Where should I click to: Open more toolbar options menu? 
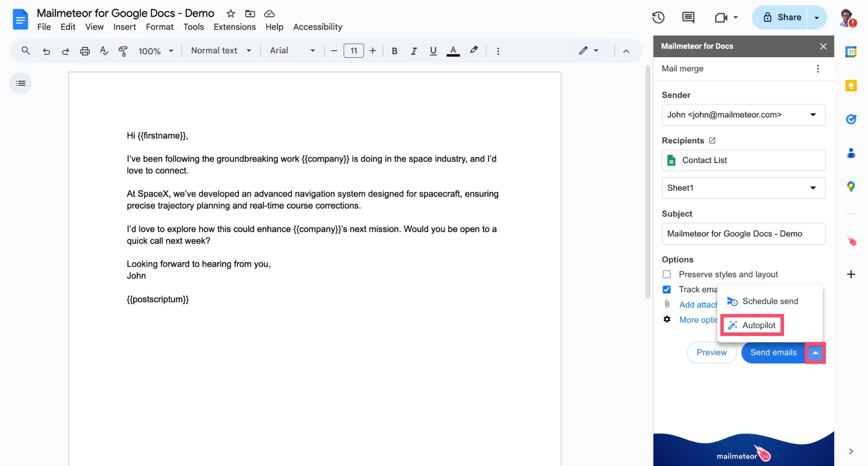(498, 51)
